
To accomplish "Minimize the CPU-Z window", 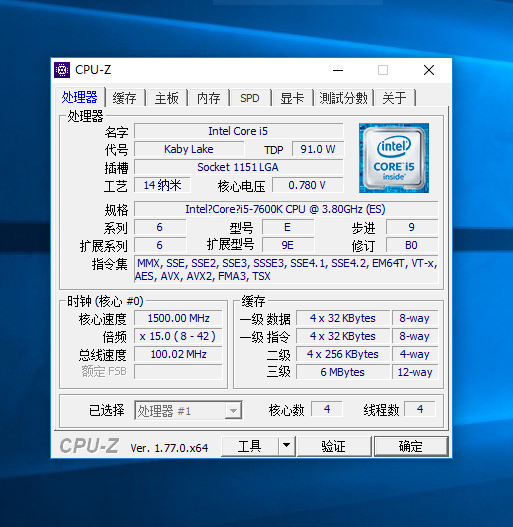I will (338, 70).
